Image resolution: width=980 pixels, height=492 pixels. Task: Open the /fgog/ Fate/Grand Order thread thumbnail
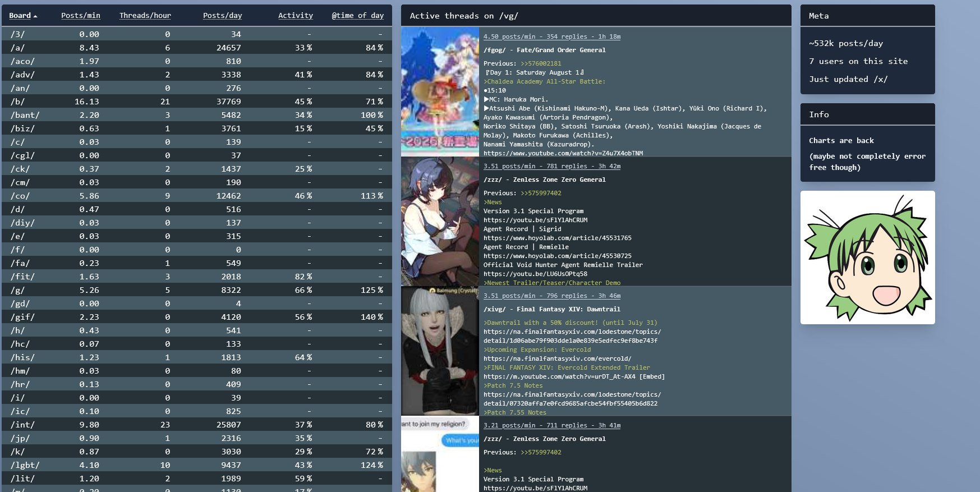click(440, 91)
